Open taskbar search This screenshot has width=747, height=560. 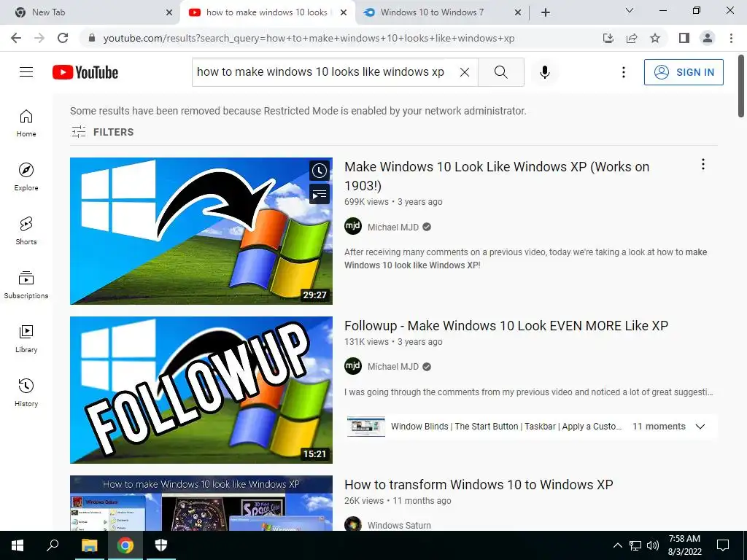[53, 545]
